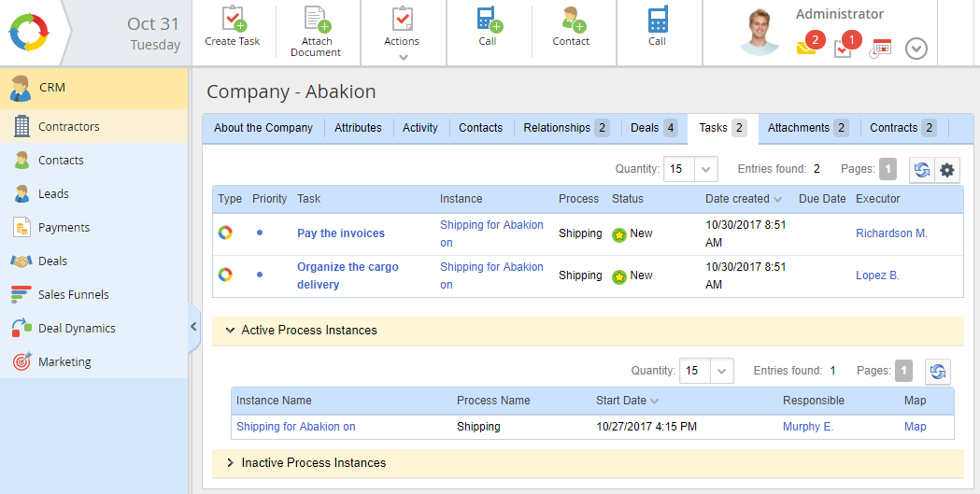Expand the Administrator user menu chevron
The width and height of the screenshot is (980, 494).
(x=916, y=49)
